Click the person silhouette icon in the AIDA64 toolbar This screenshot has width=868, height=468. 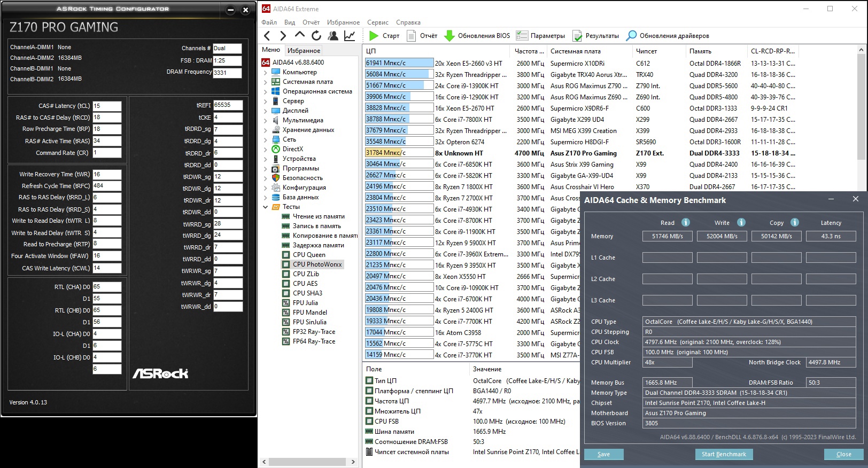coord(333,36)
